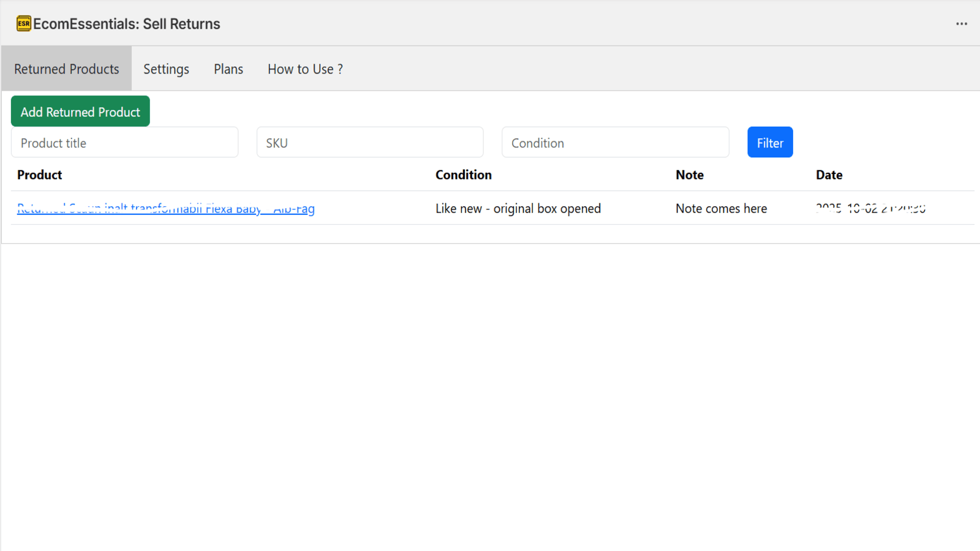
Task: Select the 'Like new - original box opened' cell
Action: click(518, 209)
